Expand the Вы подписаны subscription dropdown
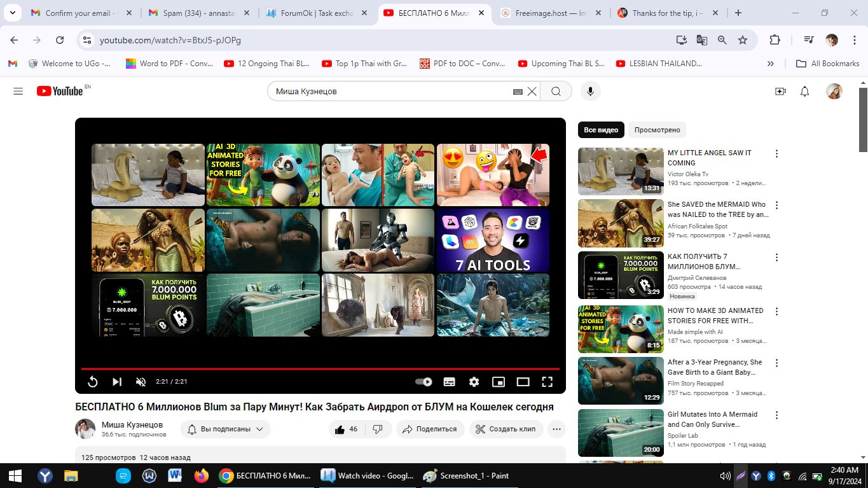This screenshot has height=488, width=868. click(226, 429)
